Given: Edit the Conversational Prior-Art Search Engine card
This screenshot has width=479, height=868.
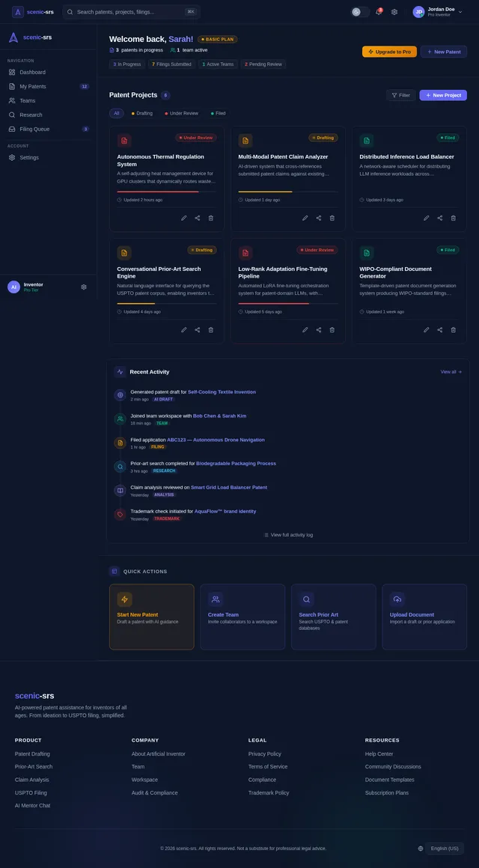Looking at the screenshot, I should (184, 330).
